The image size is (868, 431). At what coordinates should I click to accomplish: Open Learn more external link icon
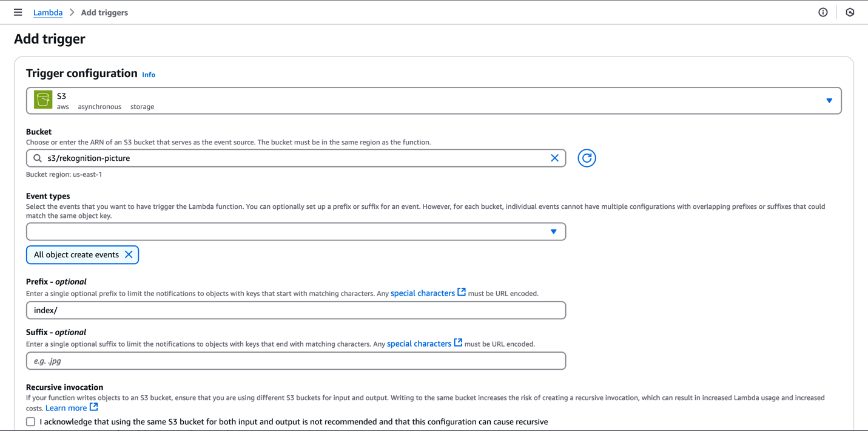pyautogui.click(x=93, y=407)
